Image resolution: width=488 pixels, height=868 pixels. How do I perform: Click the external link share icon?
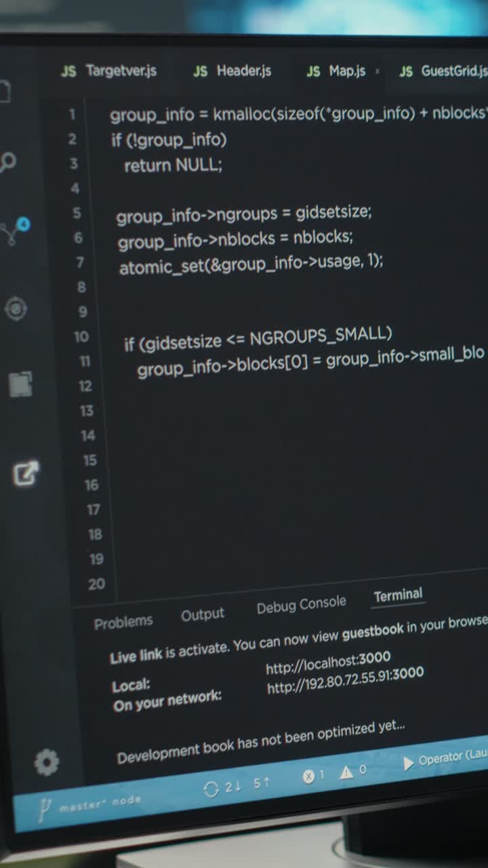pos(26,473)
